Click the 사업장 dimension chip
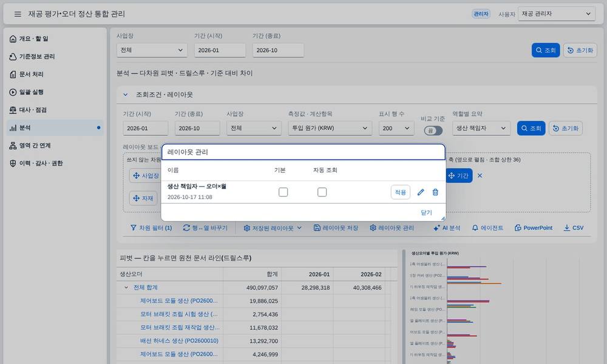Viewport: 607px width, 364px height. [146, 175]
